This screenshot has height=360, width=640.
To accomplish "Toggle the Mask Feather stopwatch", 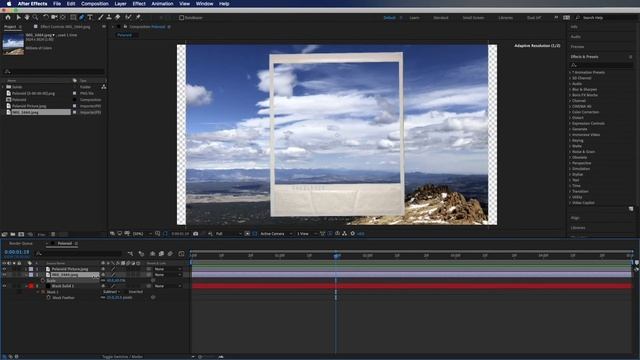I will pyautogui.click(x=48, y=298).
